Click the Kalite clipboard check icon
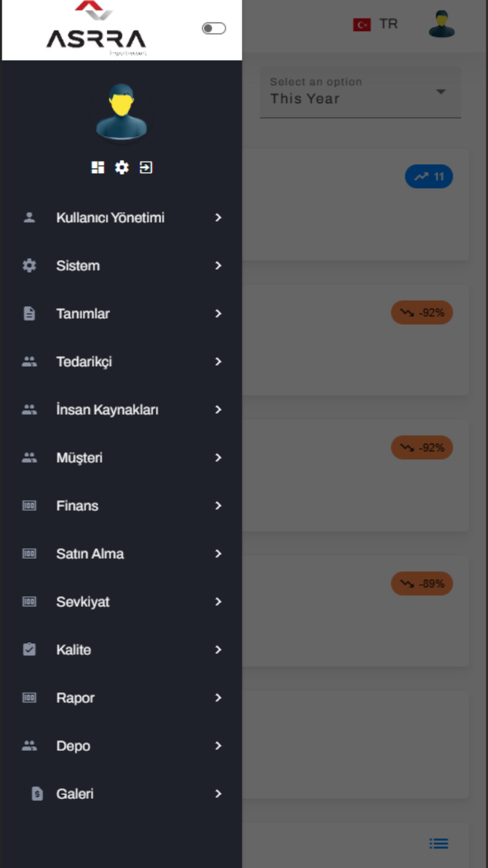This screenshot has height=868, width=488. tap(29, 649)
